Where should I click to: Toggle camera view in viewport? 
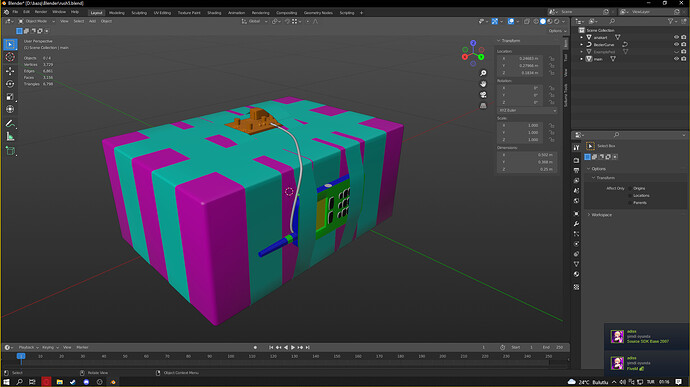(483, 95)
